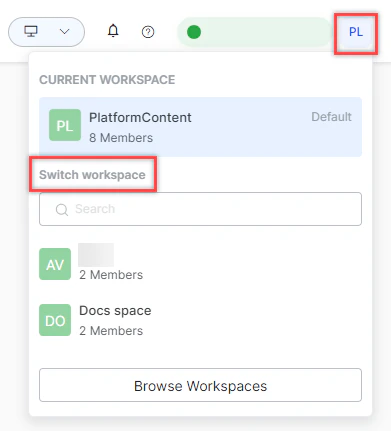
Task: Click the AV workspace badge
Action: 55,264
